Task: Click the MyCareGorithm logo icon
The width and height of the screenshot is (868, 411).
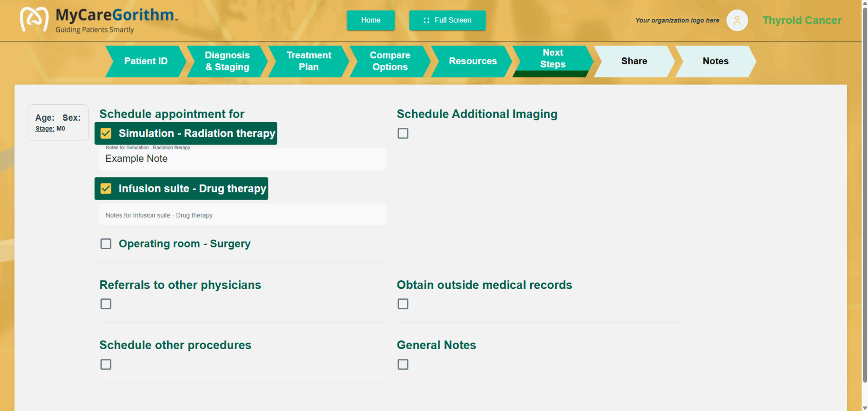Action: coord(34,19)
